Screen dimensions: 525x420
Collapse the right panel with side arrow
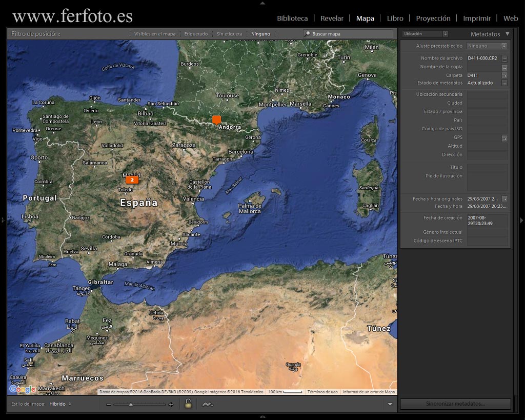pos(521,220)
